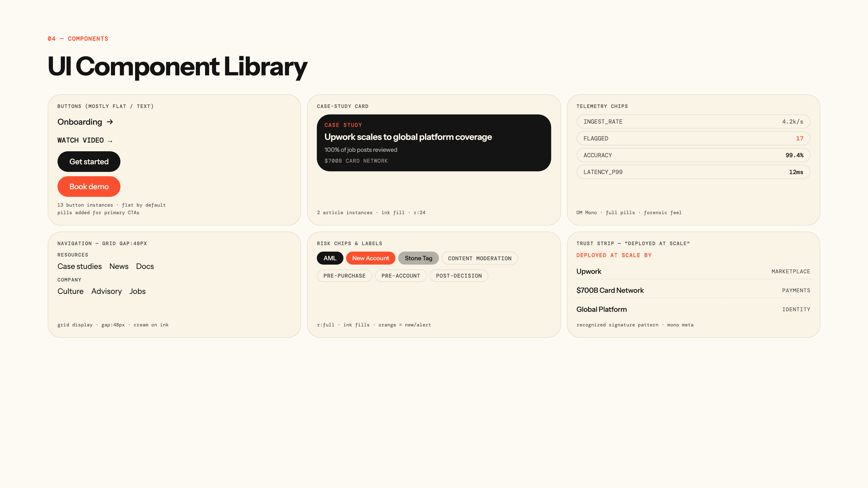The height and width of the screenshot is (488, 868).
Task: Click the orange New Account chip
Action: click(371, 258)
